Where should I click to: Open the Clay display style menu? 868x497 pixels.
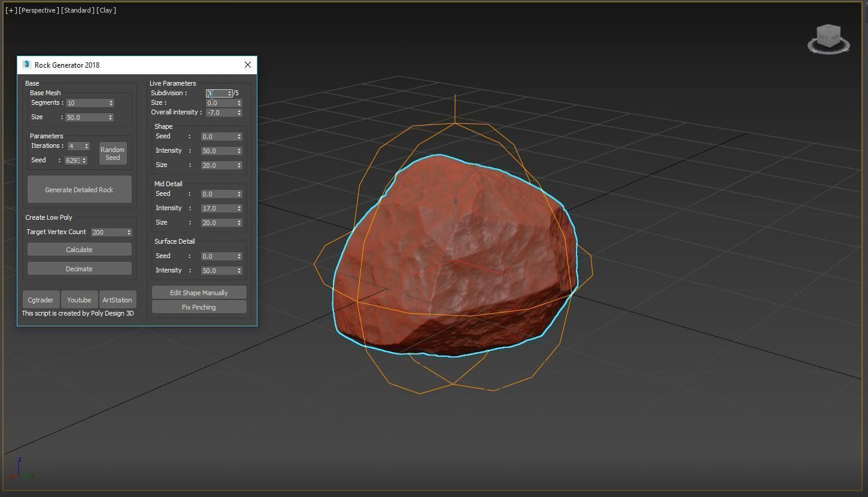pos(107,10)
